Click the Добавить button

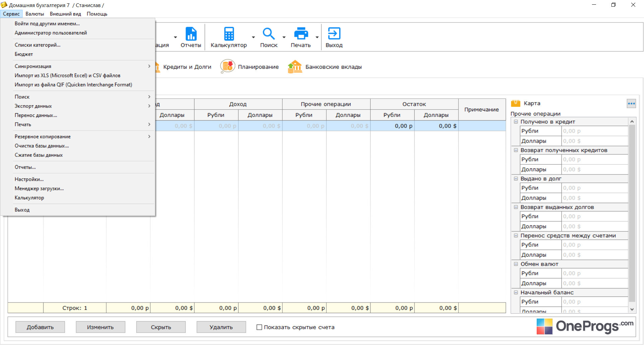pos(40,327)
